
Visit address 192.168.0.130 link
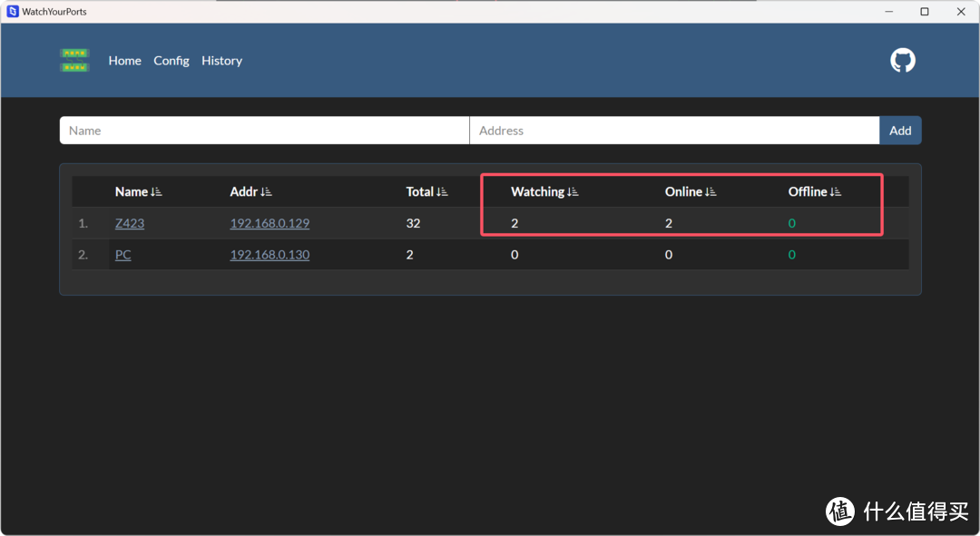tap(269, 255)
